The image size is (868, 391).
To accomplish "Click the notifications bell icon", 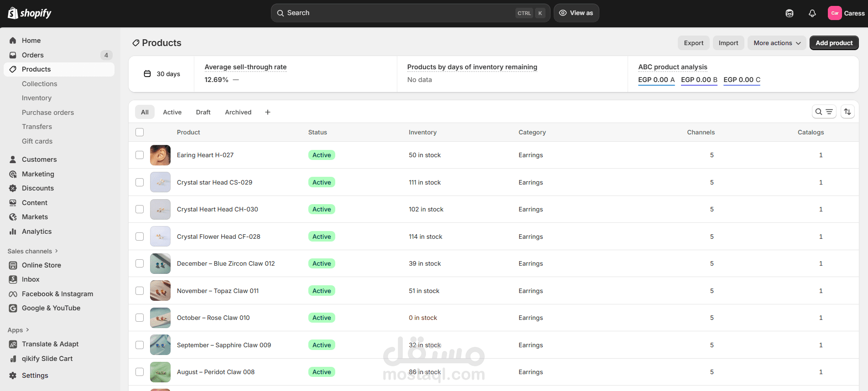I will 812,13.
